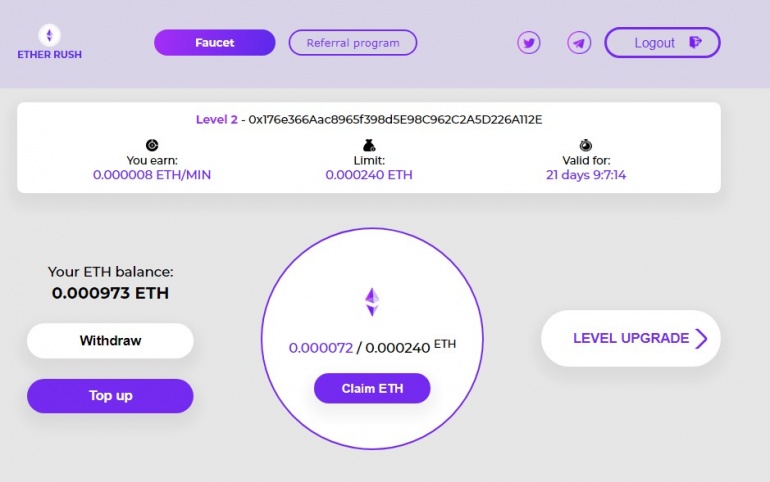Select the wallet address text

[395, 120]
